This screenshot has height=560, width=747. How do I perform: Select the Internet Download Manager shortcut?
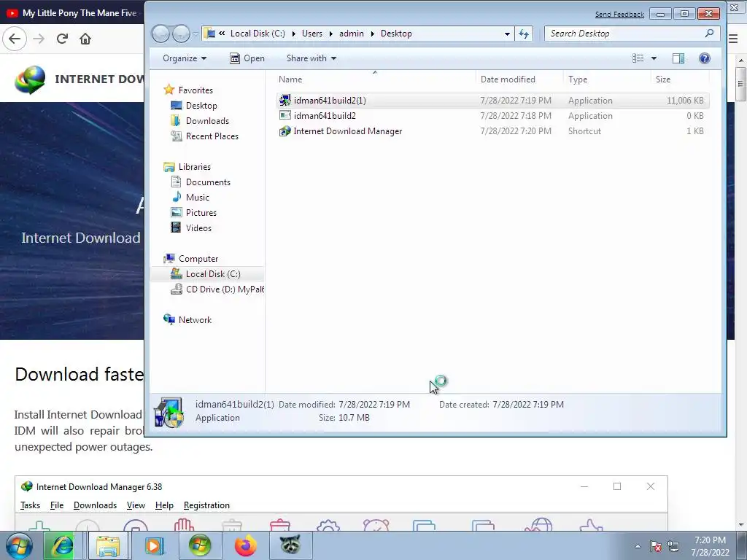tap(348, 131)
